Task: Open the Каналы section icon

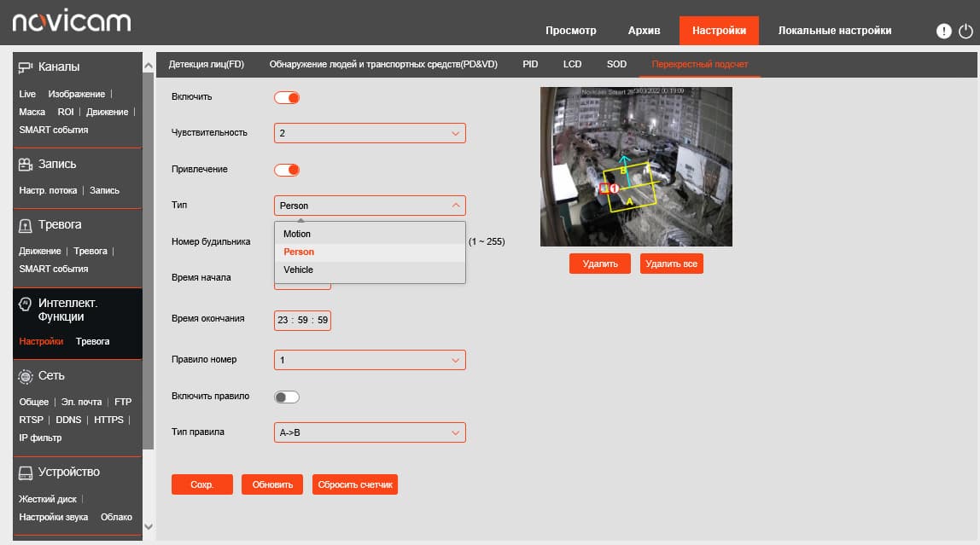Action: point(25,67)
